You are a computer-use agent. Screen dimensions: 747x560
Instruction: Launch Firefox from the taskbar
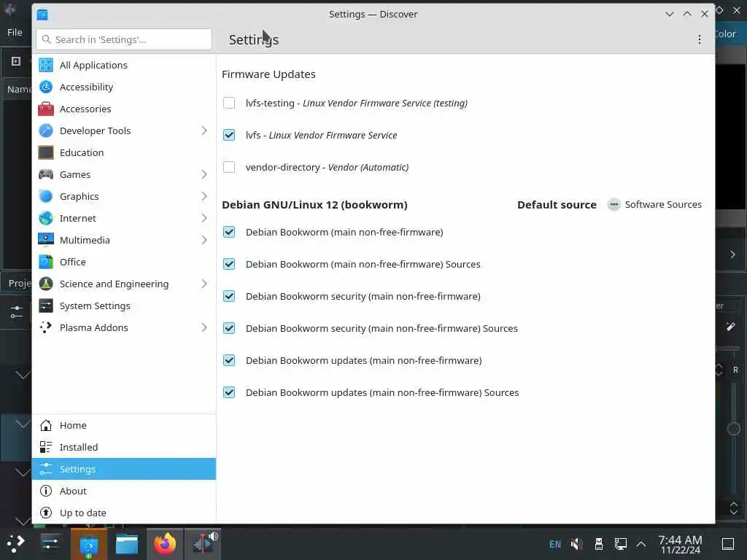click(164, 543)
